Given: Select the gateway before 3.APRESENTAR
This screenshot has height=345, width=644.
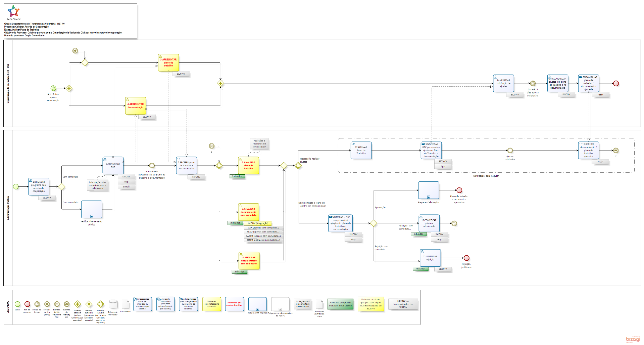Looking at the screenshot, I should [x=85, y=62].
